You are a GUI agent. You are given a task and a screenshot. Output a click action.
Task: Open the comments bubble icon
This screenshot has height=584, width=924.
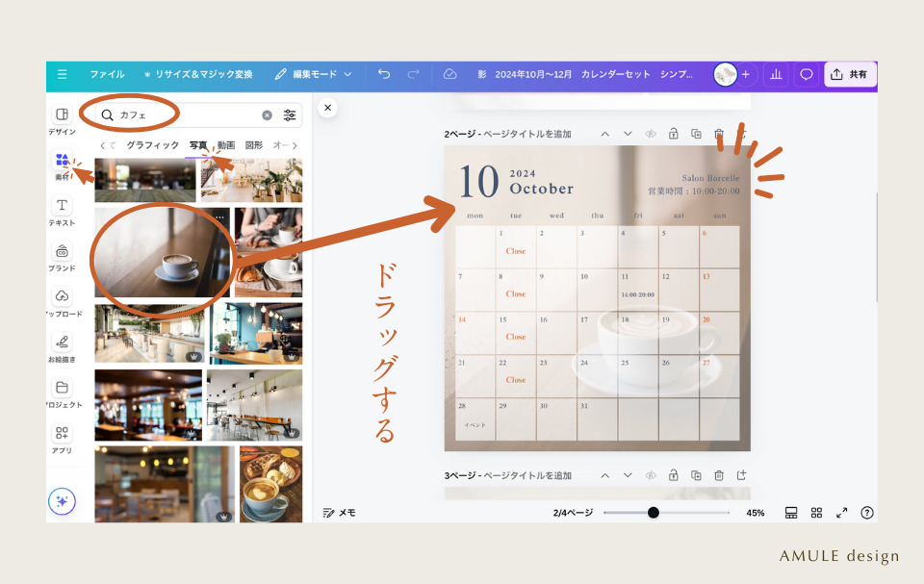(x=807, y=73)
